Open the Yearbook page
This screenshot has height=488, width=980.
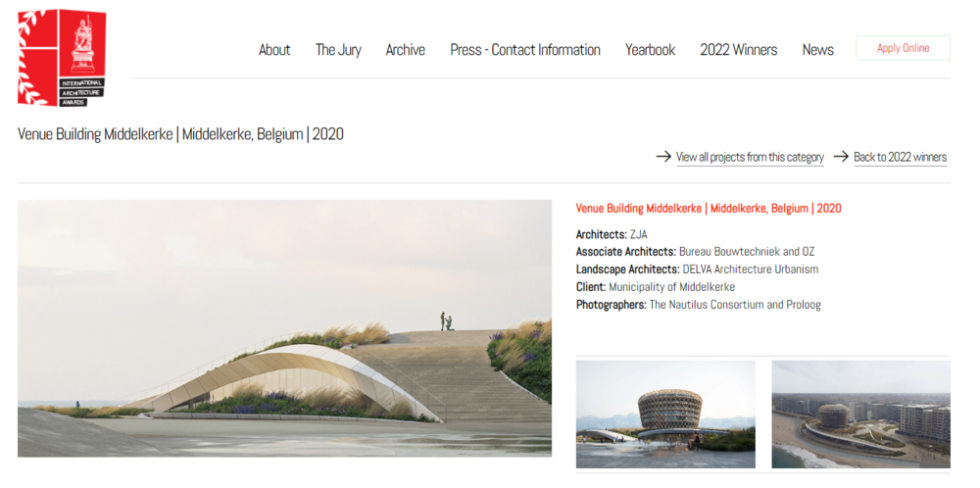pos(650,50)
